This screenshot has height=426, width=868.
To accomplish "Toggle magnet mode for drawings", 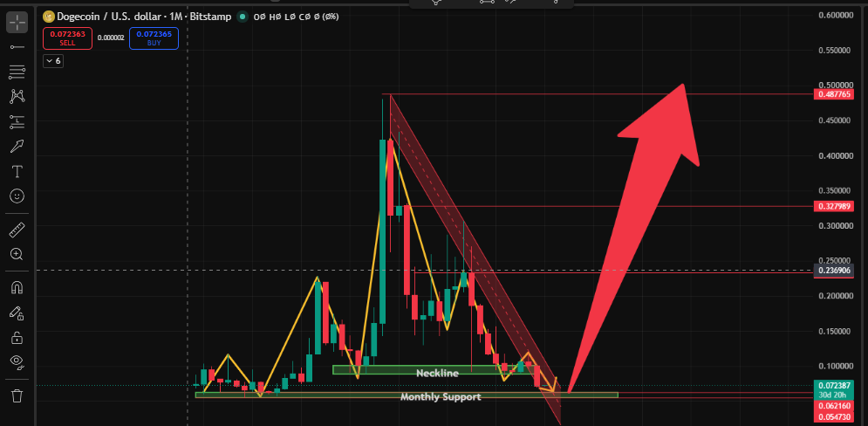I will pyautogui.click(x=17, y=287).
